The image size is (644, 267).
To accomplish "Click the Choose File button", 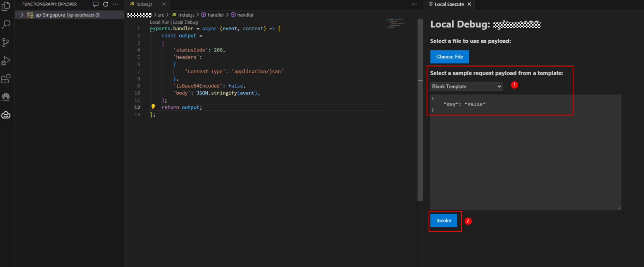I will pos(449,57).
